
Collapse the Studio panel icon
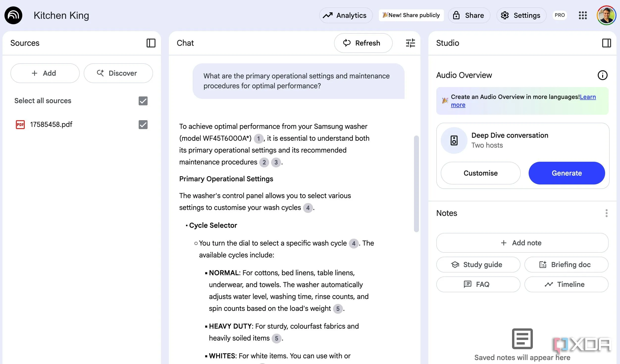tap(606, 43)
